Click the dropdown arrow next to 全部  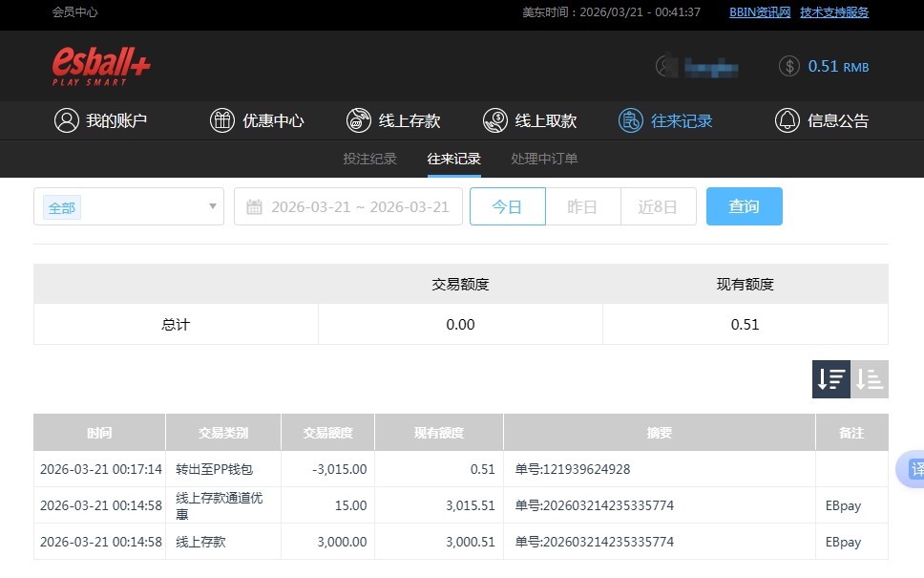(213, 205)
